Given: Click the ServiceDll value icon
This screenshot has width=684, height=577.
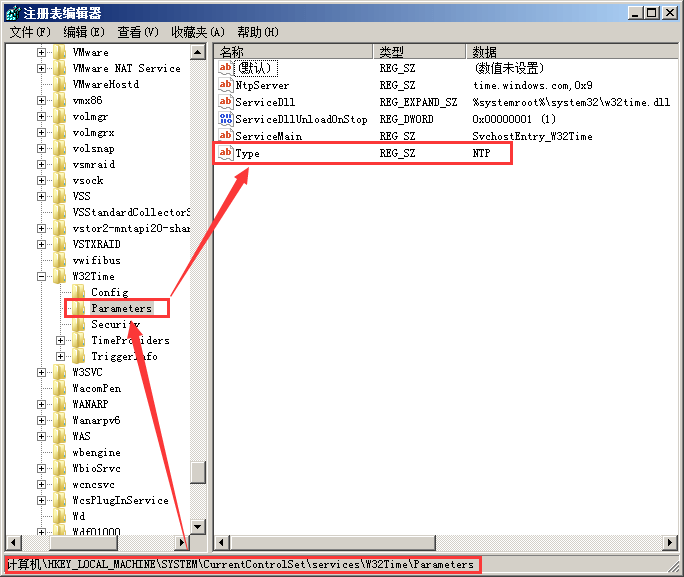Looking at the screenshot, I should 225,102.
